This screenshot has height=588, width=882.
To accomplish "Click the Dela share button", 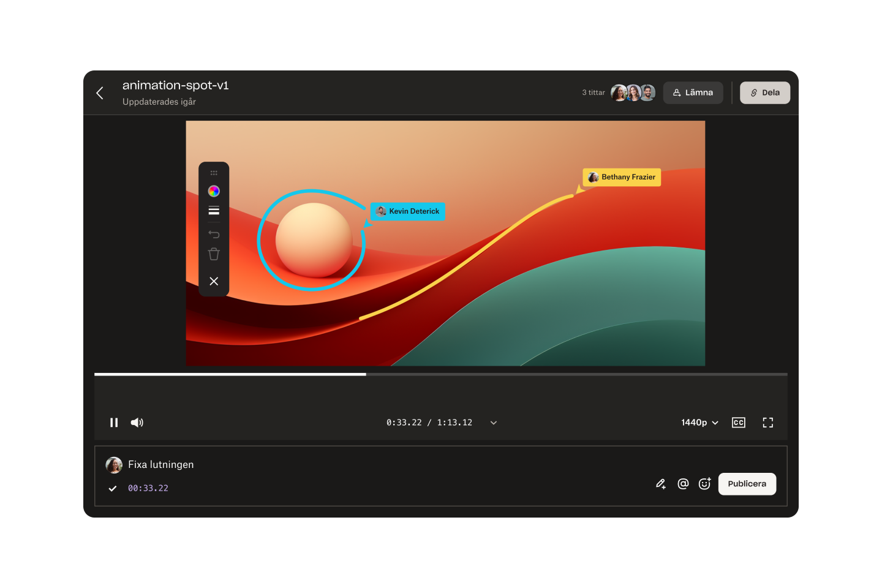I will point(765,92).
